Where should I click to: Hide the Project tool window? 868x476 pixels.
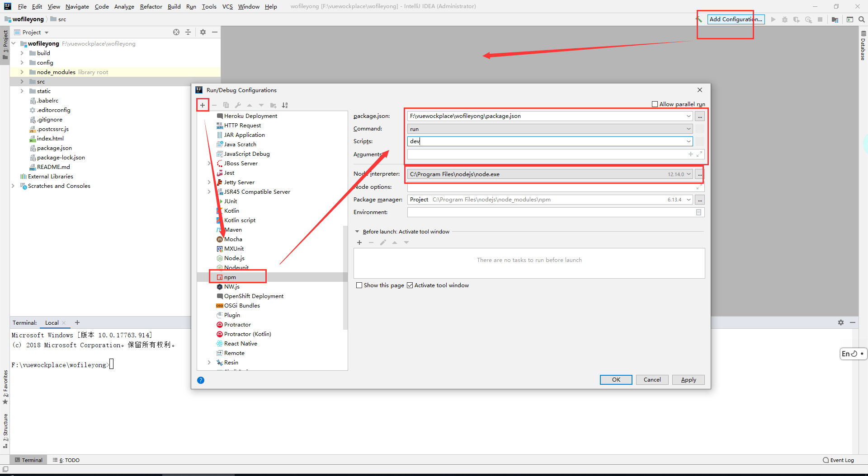(x=215, y=32)
